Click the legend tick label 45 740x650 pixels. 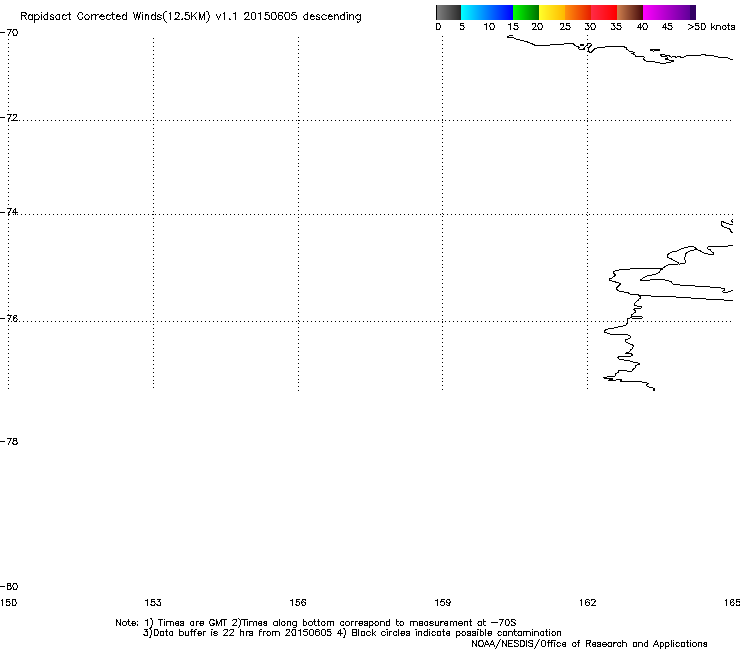[x=667, y=26]
